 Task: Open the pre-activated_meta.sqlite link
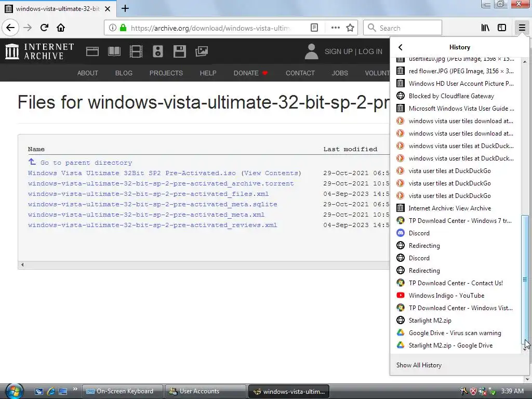point(153,204)
